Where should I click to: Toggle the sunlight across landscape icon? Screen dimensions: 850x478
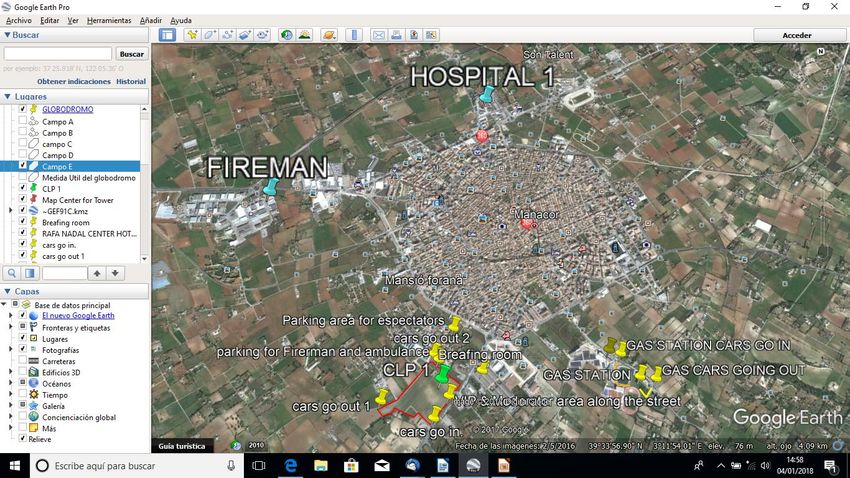[305, 35]
